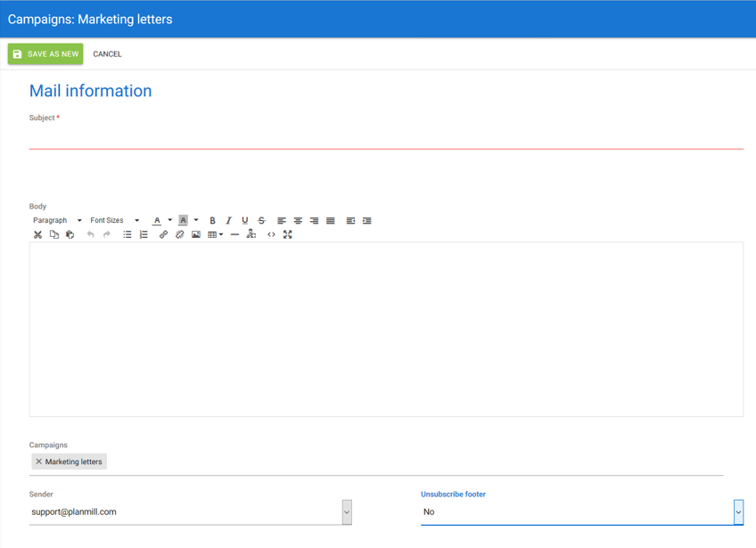Center-align the body text
Screen dimensions: 756x548
point(298,221)
